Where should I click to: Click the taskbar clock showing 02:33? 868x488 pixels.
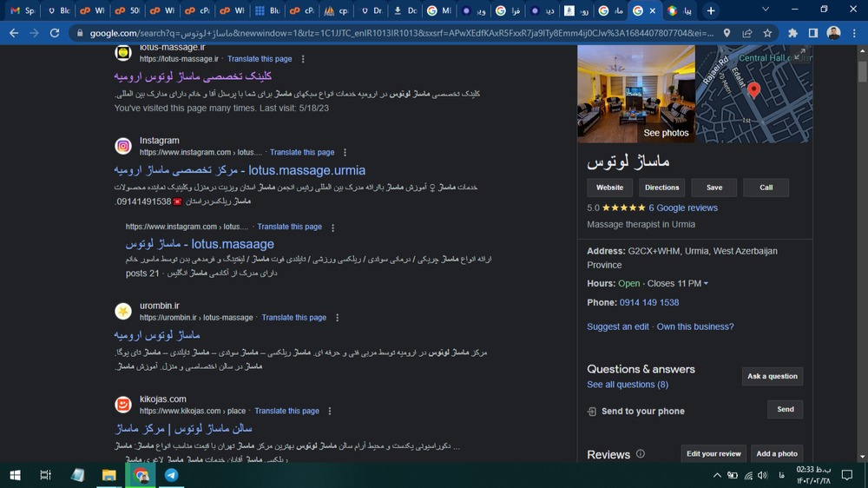tap(814, 475)
